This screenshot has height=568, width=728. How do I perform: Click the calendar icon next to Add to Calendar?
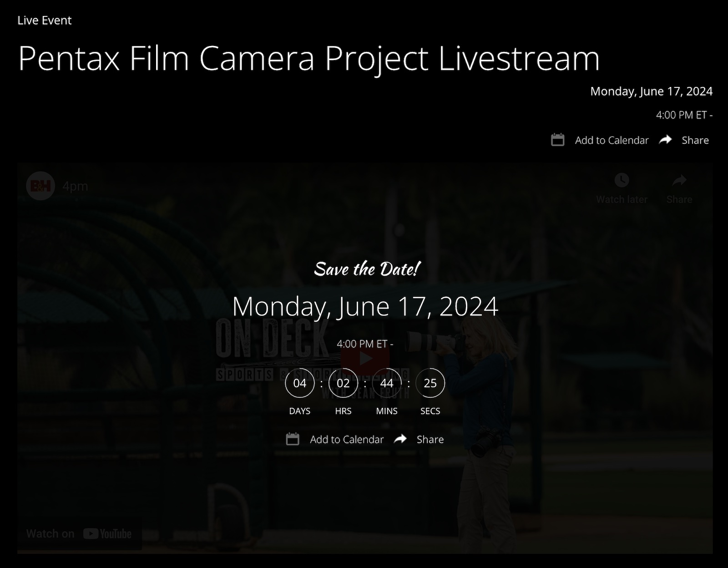pyautogui.click(x=557, y=140)
